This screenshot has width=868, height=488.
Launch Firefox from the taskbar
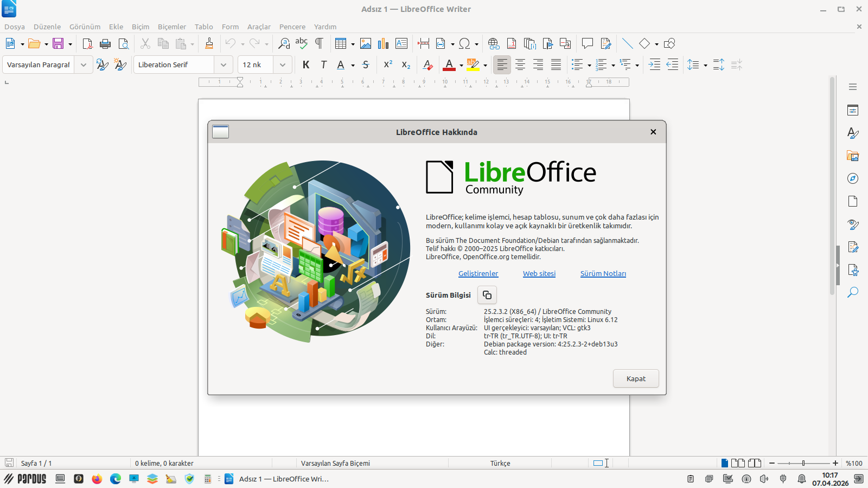coord(97,479)
